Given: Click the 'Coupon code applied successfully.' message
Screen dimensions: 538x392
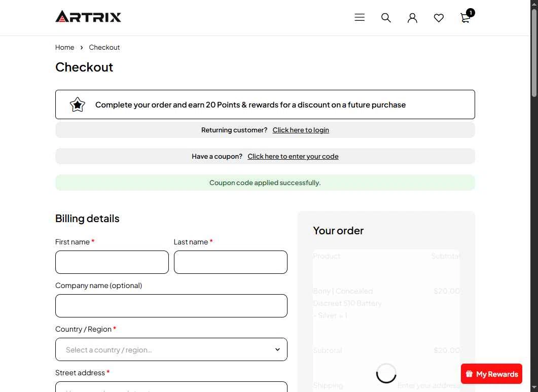Looking at the screenshot, I should 265,183.
